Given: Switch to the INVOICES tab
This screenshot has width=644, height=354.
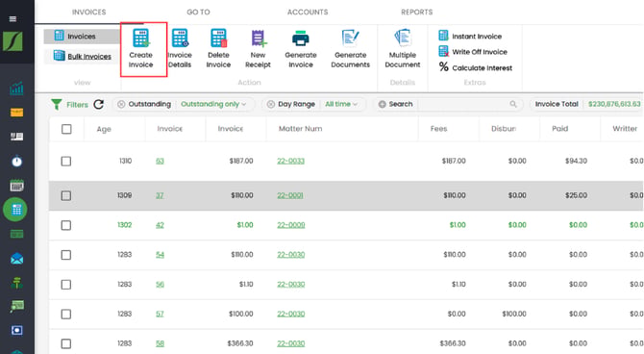Looking at the screenshot, I should click(89, 12).
